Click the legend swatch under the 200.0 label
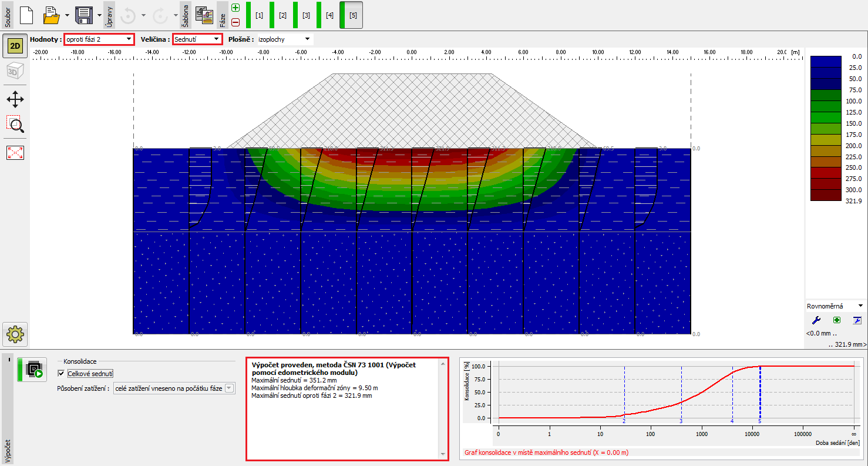Screen dimensions: 868x466 click(827, 150)
